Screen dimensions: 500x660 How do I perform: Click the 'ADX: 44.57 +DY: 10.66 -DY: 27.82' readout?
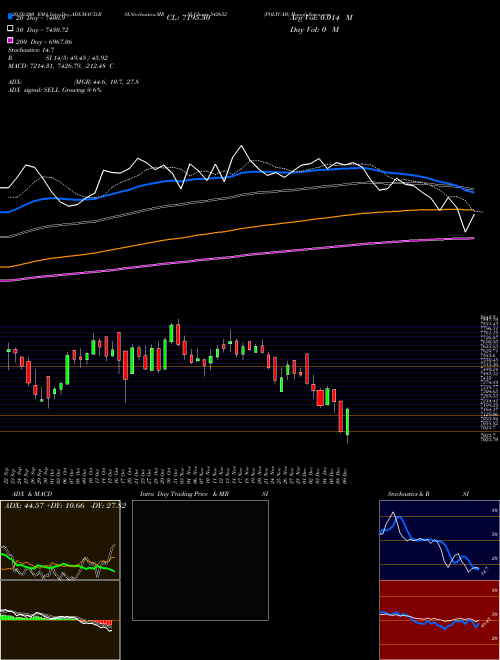click(x=65, y=506)
